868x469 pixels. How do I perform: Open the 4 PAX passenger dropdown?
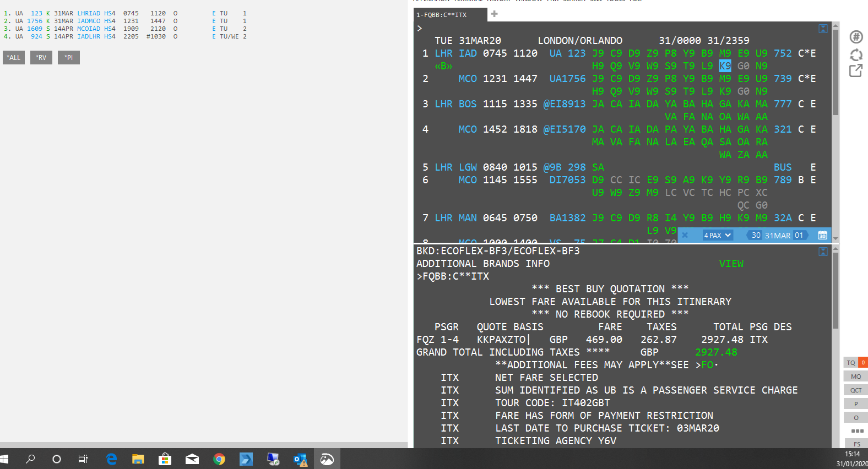717,235
